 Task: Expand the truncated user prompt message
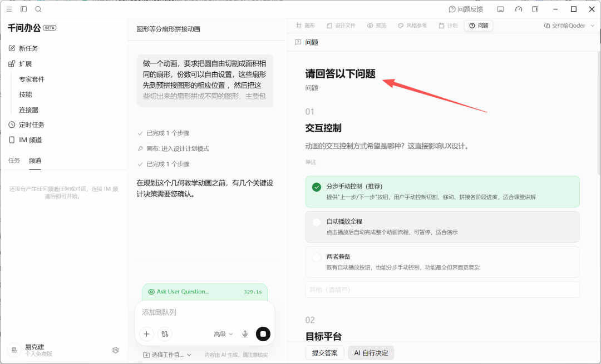click(x=205, y=81)
